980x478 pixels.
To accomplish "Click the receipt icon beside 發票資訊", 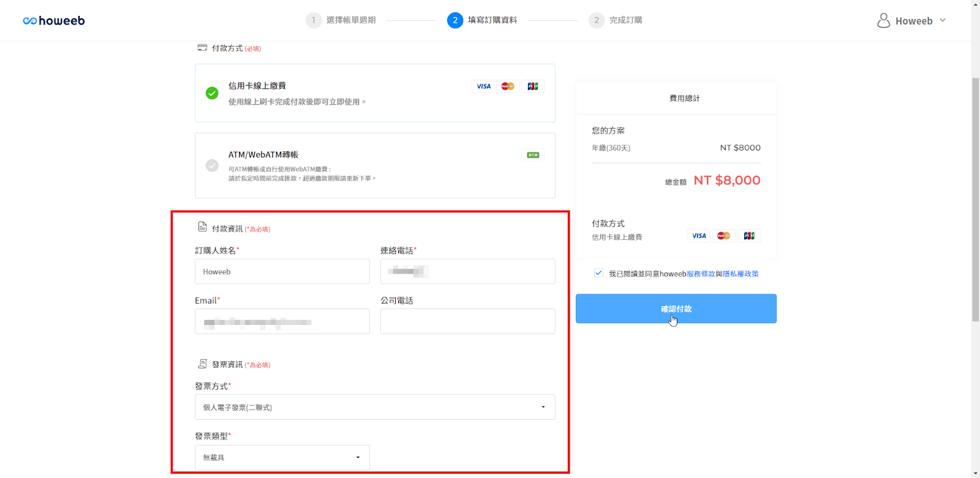I will (x=203, y=364).
